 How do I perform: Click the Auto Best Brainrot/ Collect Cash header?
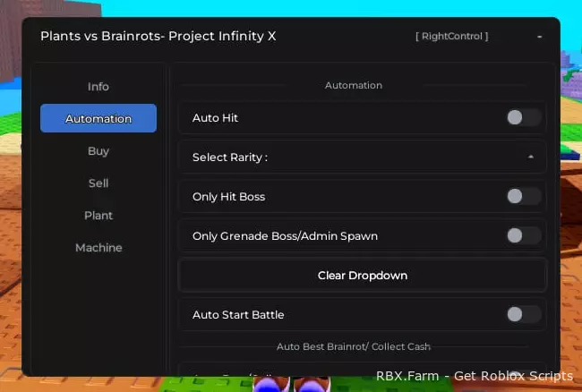[x=354, y=346]
